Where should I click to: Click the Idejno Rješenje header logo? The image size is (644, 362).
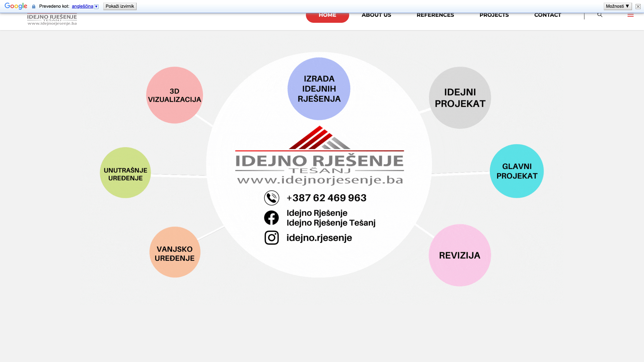(52, 19)
